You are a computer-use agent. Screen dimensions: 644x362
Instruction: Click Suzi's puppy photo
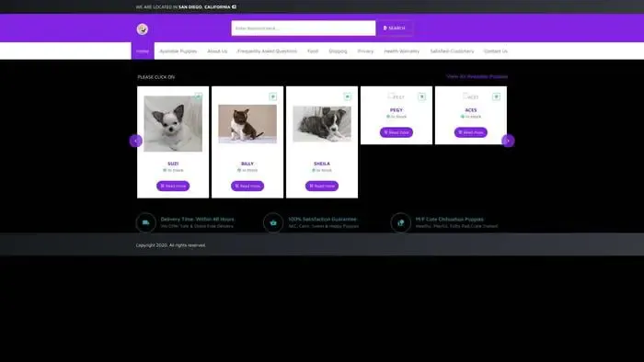(173, 124)
